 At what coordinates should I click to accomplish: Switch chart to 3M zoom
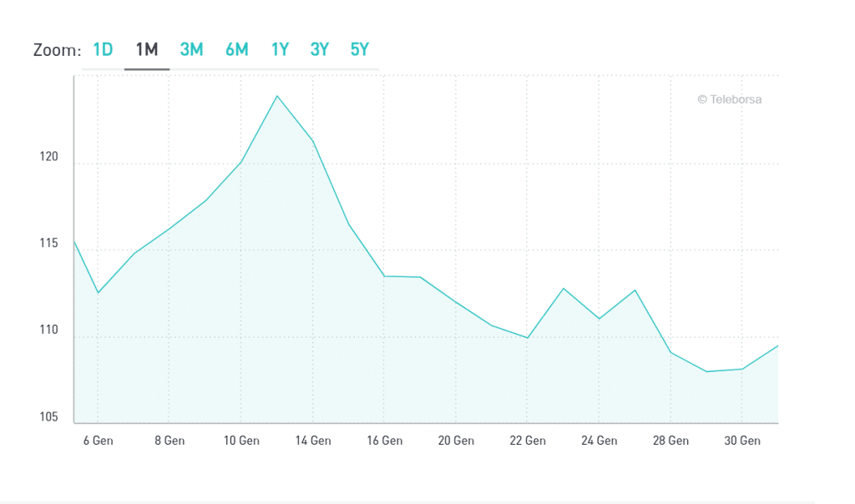191,50
